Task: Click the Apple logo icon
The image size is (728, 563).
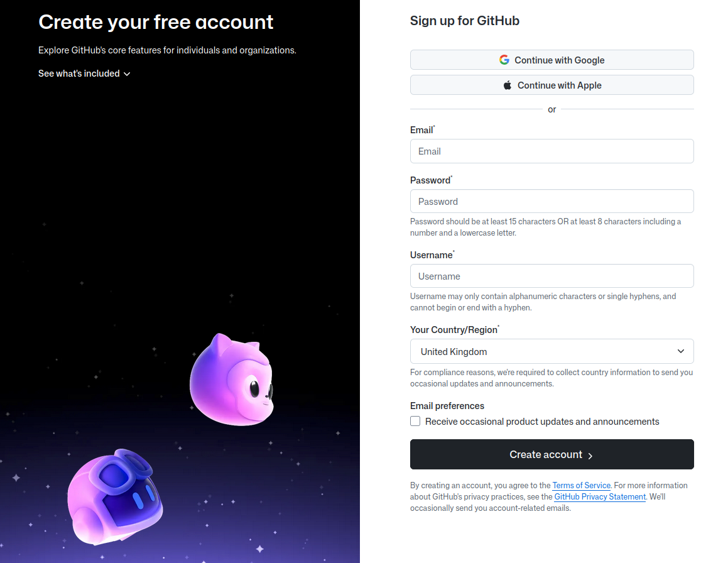Action: point(508,85)
